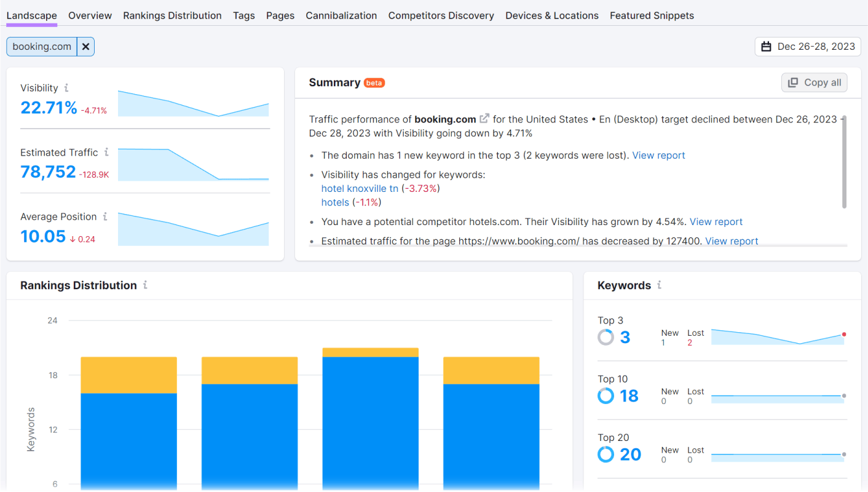868x492 pixels.
Task: Switch to the Featured Snippets tab
Action: tap(652, 15)
